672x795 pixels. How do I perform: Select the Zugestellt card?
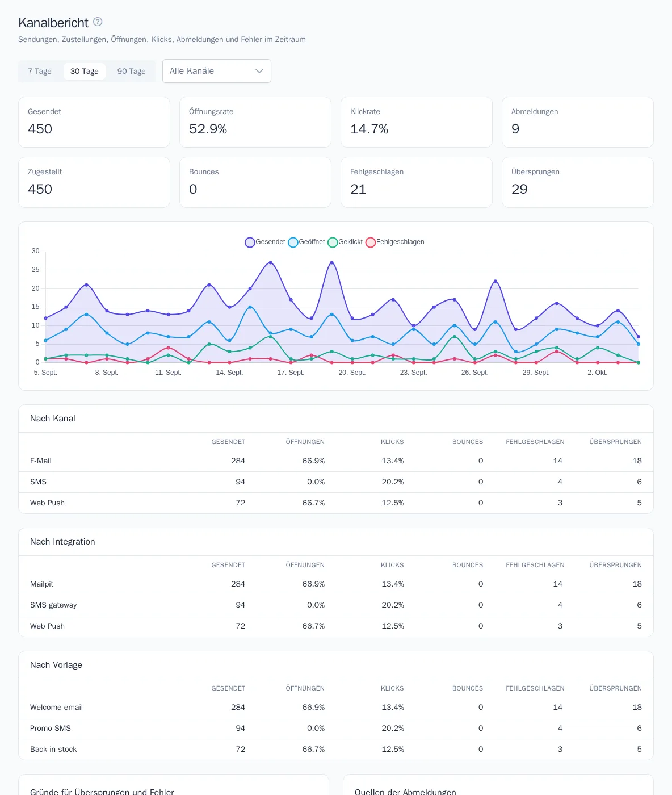click(94, 182)
